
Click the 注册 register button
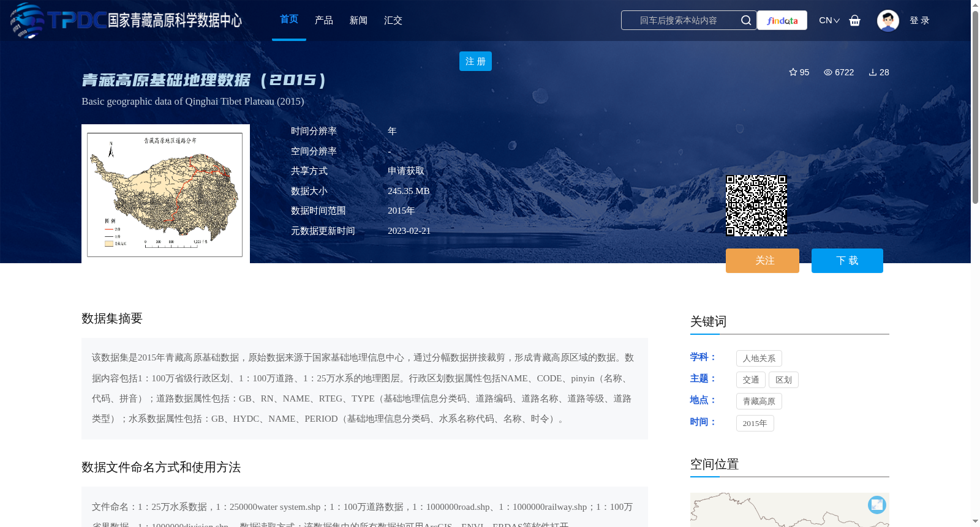pos(475,61)
